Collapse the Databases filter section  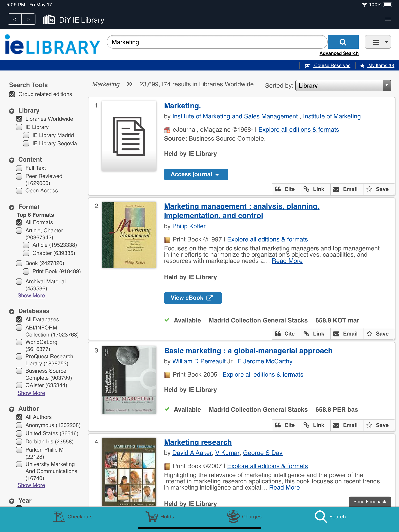(x=11, y=311)
